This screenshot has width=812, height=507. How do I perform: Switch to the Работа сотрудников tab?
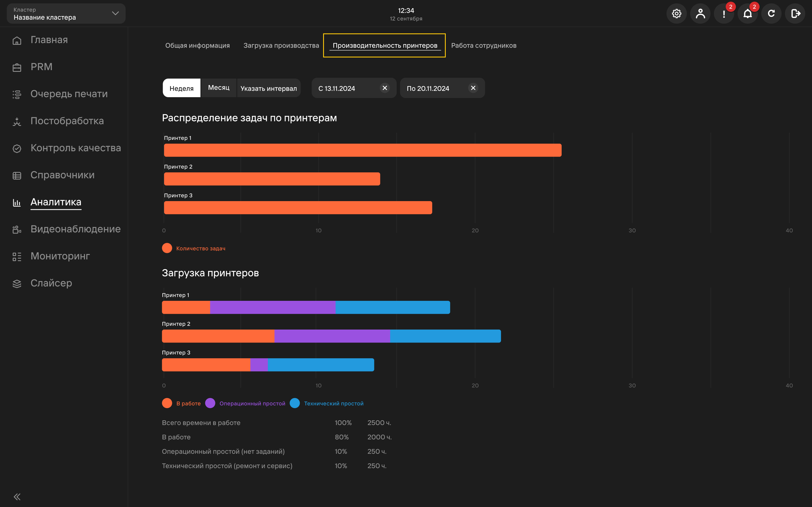tap(484, 45)
